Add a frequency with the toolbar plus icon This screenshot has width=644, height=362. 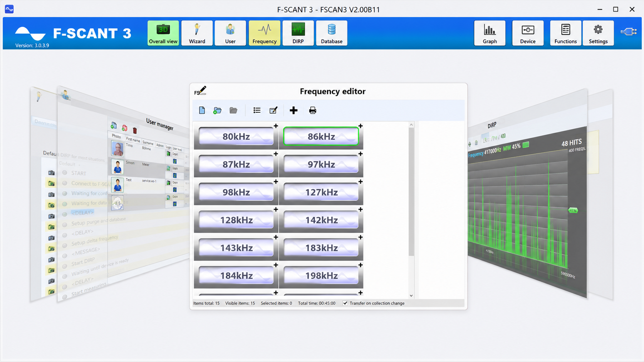pyautogui.click(x=293, y=110)
